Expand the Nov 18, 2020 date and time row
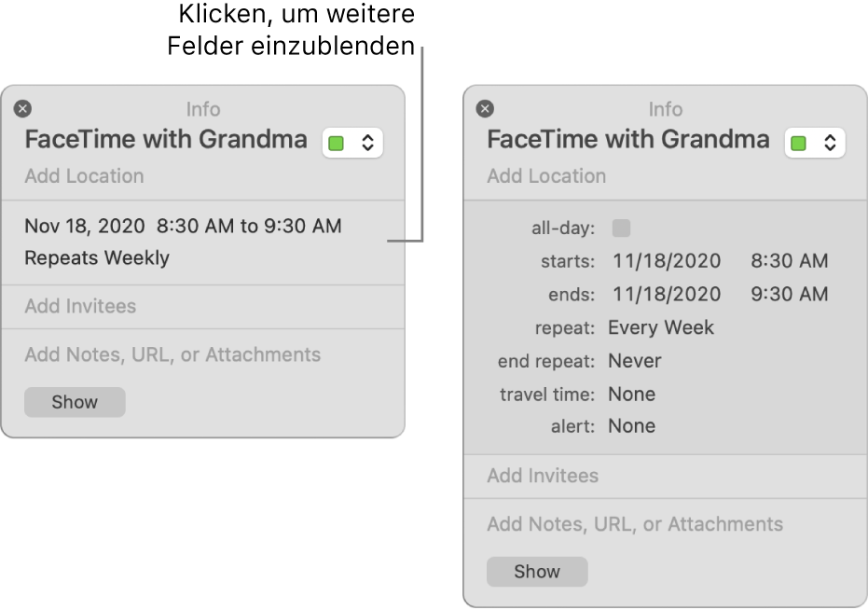The height and width of the screenshot is (610, 868). [183, 226]
